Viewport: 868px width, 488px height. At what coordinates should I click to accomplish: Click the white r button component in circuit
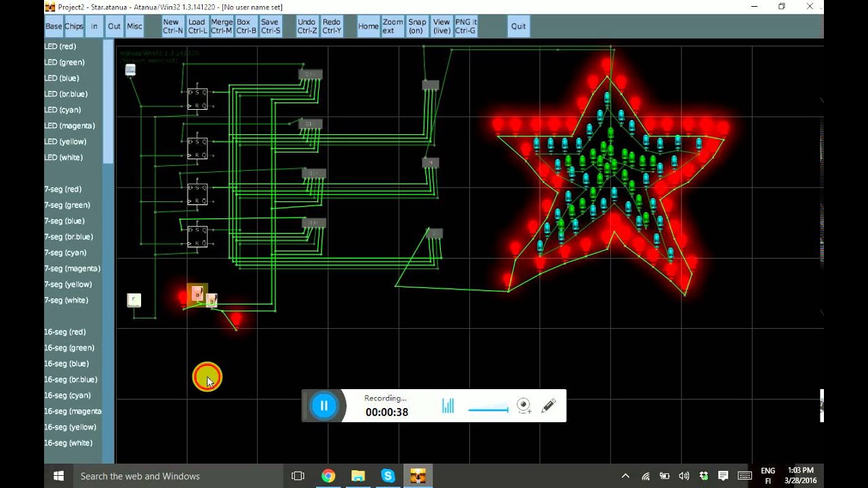tap(134, 300)
